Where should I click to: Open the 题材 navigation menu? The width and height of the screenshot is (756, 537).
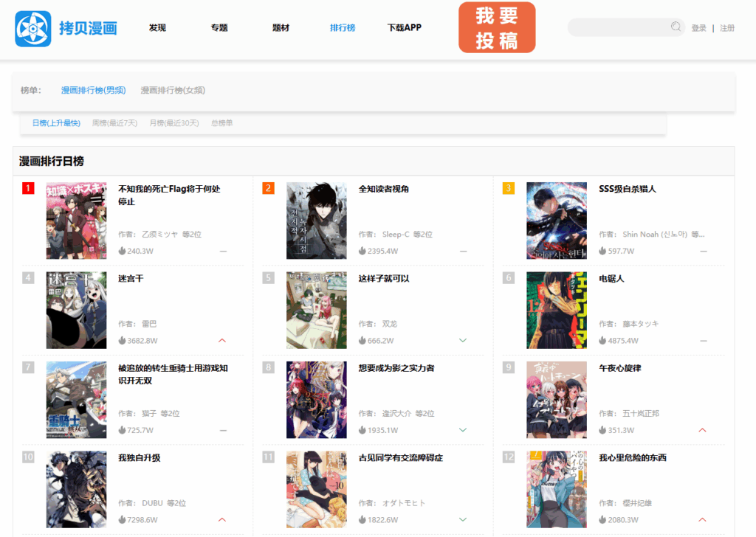(x=281, y=28)
